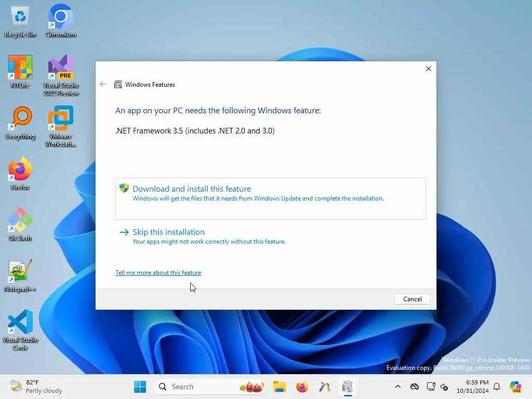Image resolution: width=532 pixels, height=399 pixels.
Task: Open File Explorer from the taskbar
Action: click(x=279, y=387)
